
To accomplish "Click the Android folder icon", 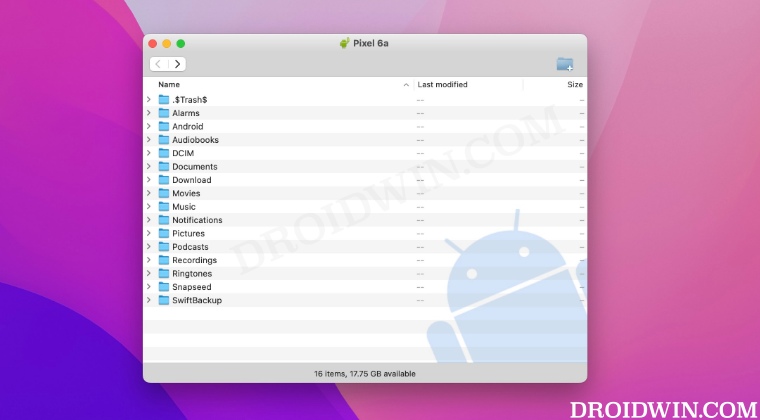I will (164, 126).
